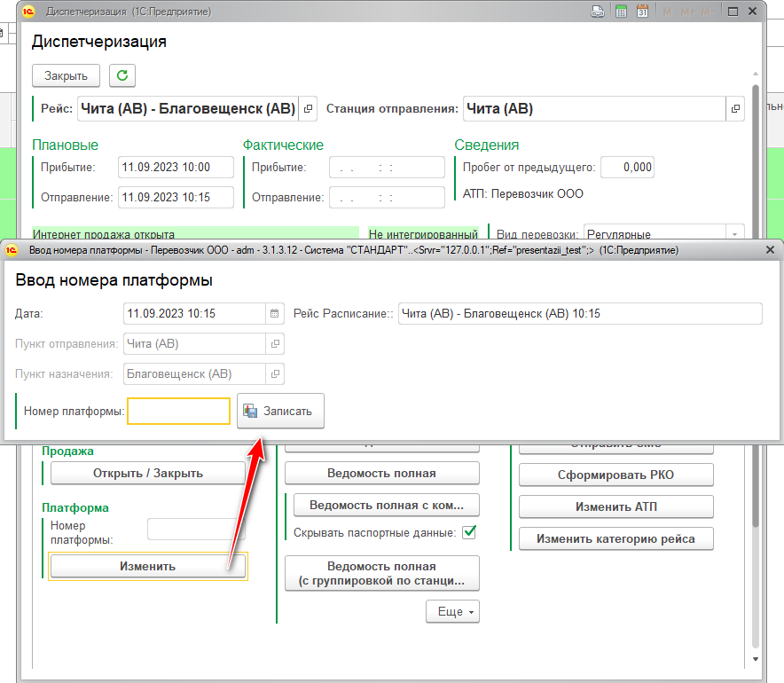Open the calendar icon in title bar
Screen dimensions: 784x683
(x=643, y=12)
